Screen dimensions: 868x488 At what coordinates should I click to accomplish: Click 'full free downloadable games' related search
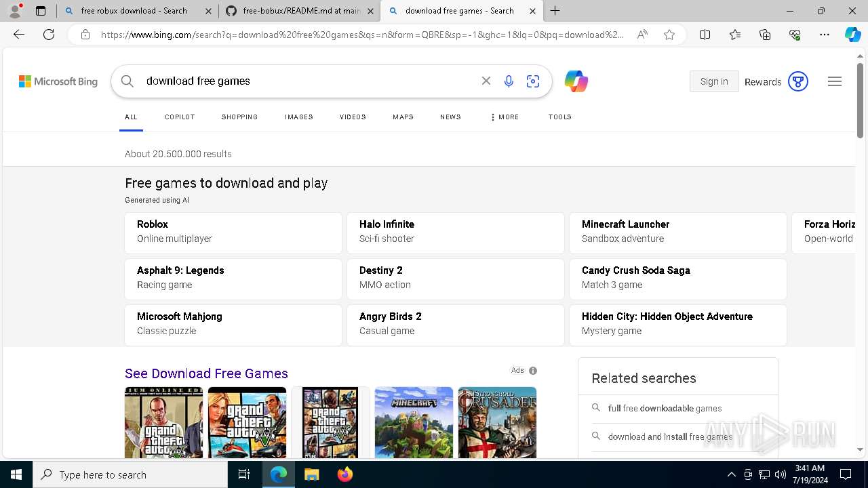[x=665, y=408]
